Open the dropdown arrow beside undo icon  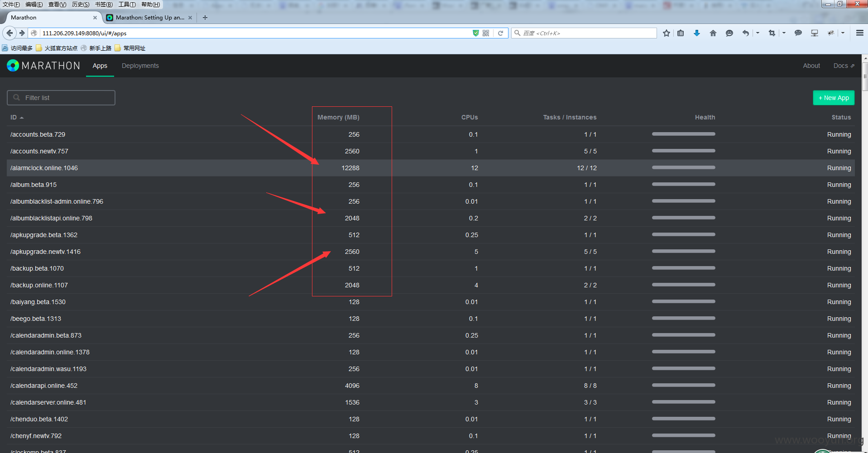[758, 33]
